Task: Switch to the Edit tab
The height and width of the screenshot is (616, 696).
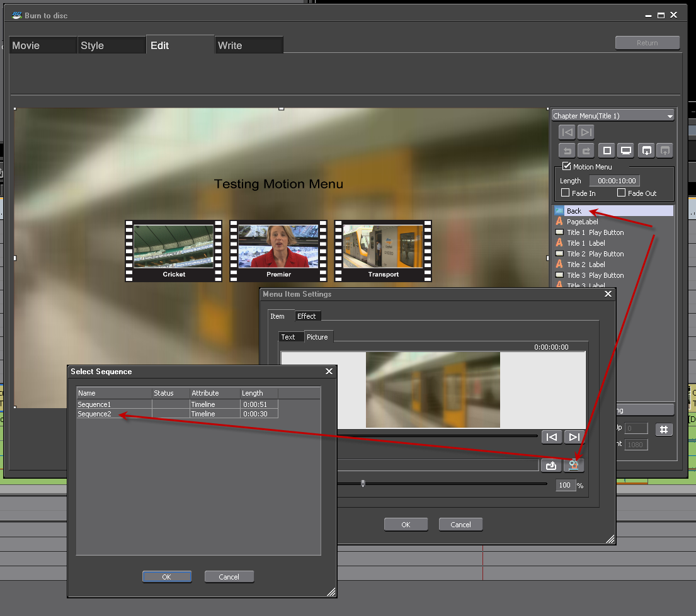Action: (x=180, y=45)
